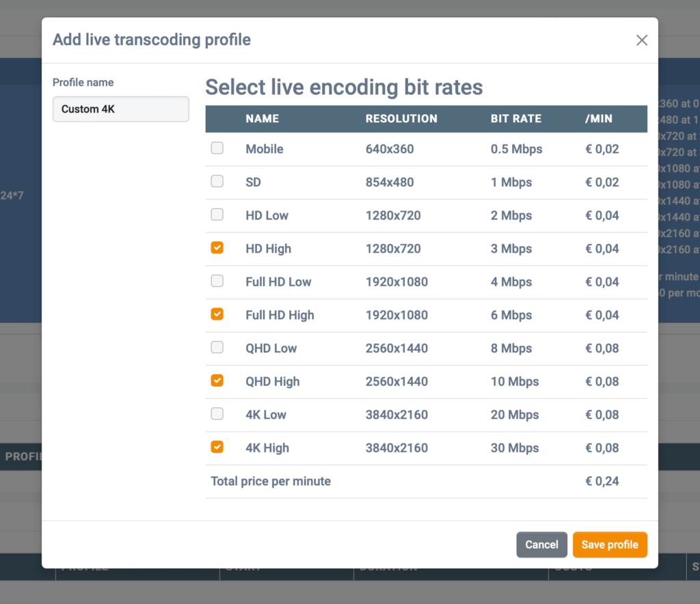Screen dimensions: 700x604
Task: Click the /MIN price column header
Action: (x=599, y=119)
